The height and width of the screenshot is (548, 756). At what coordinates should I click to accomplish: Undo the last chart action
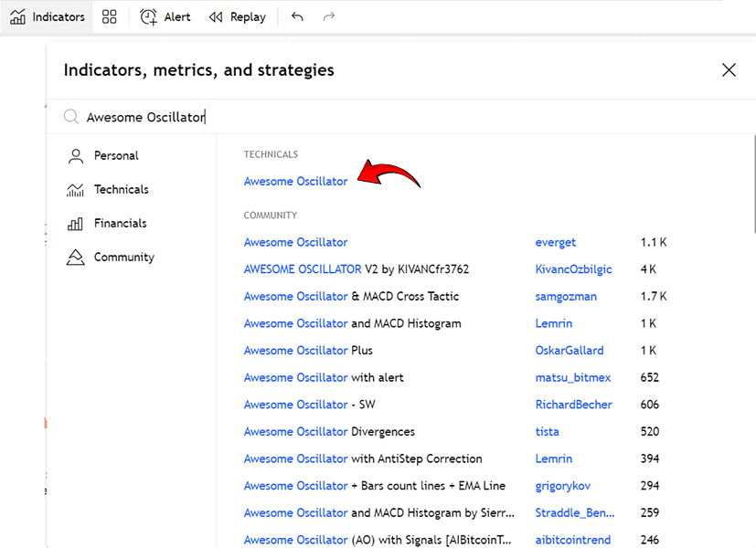tap(297, 16)
